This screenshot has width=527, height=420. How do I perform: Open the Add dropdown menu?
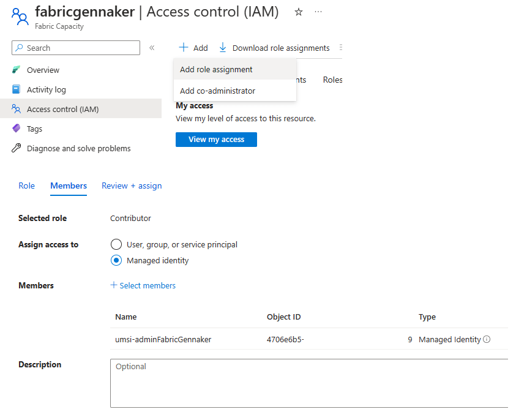point(193,48)
